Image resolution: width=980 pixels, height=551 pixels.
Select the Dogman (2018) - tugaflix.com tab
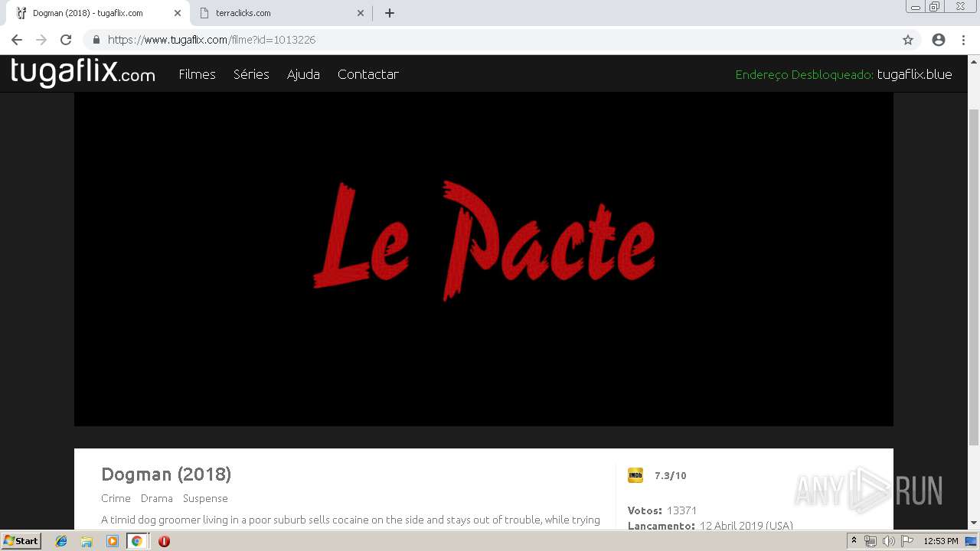click(x=97, y=13)
